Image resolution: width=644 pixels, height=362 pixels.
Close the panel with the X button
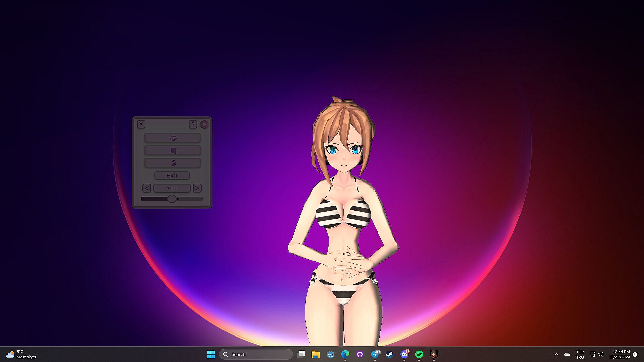click(141, 124)
